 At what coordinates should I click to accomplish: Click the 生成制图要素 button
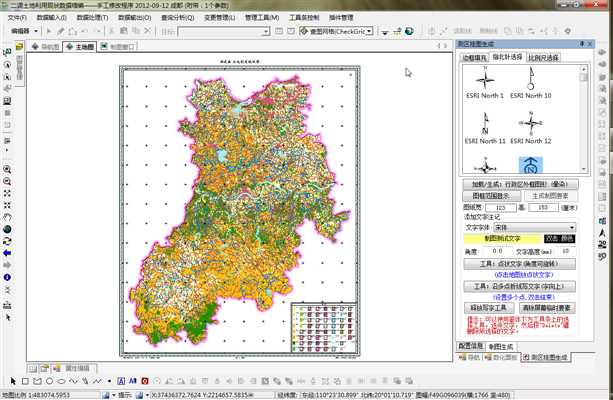[x=550, y=196]
